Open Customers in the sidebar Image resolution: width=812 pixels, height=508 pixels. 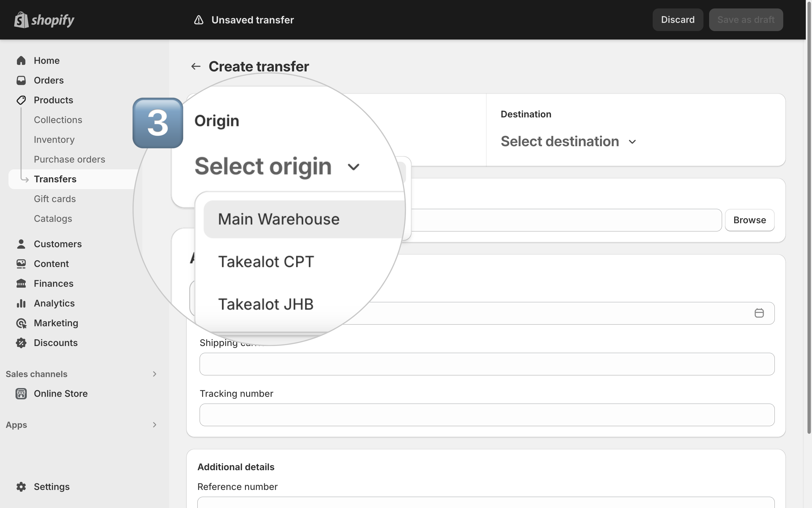[x=58, y=244]
